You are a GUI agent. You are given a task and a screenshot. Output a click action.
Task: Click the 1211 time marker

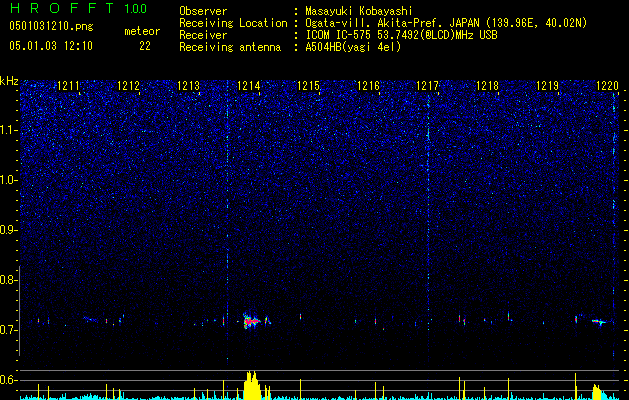(x=69, y=85)
